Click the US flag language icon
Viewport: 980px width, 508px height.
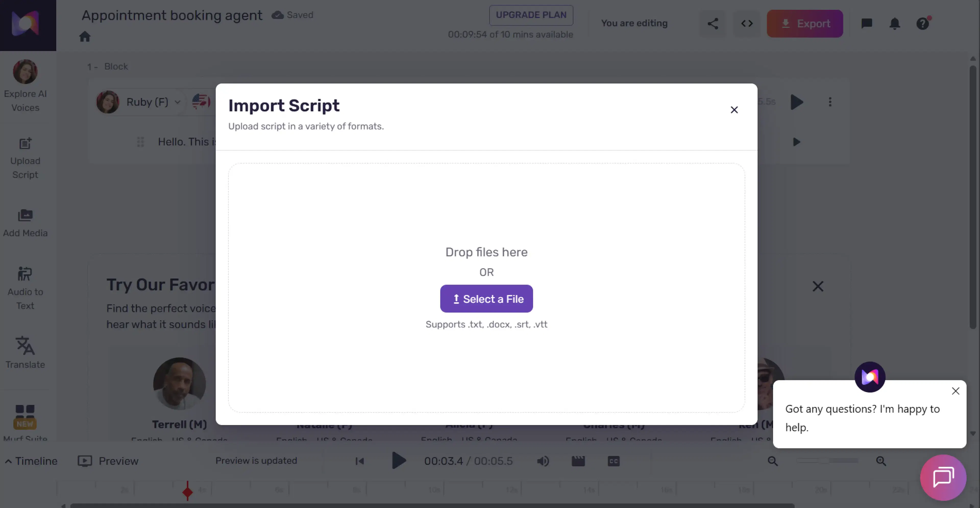click(201, 102)
